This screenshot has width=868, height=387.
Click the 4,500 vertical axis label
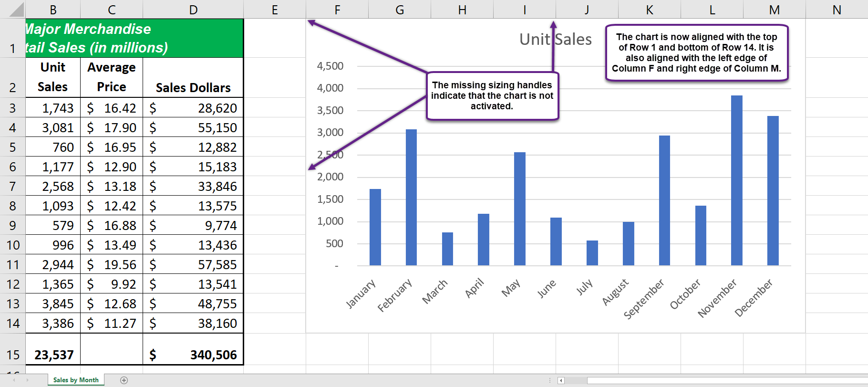point(330,66)
